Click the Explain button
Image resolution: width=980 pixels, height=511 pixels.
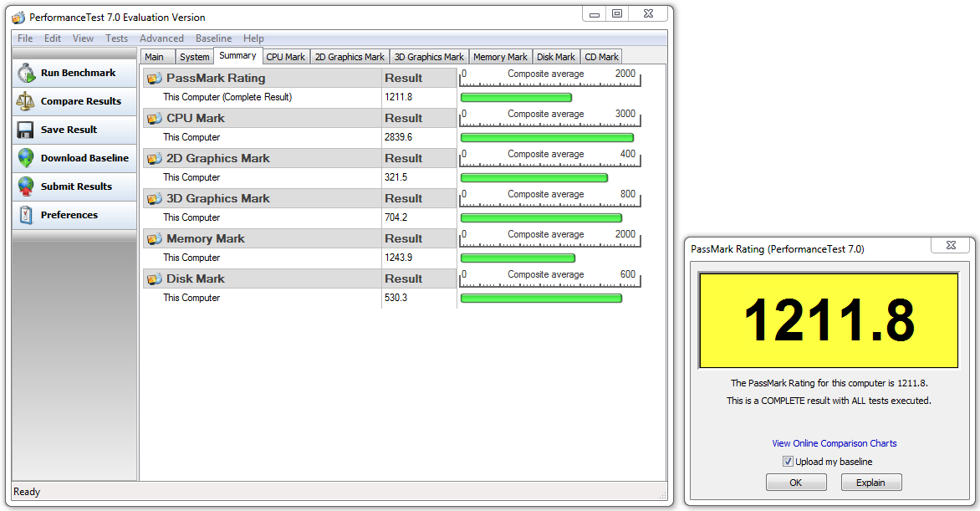click(x=870, y=483)
